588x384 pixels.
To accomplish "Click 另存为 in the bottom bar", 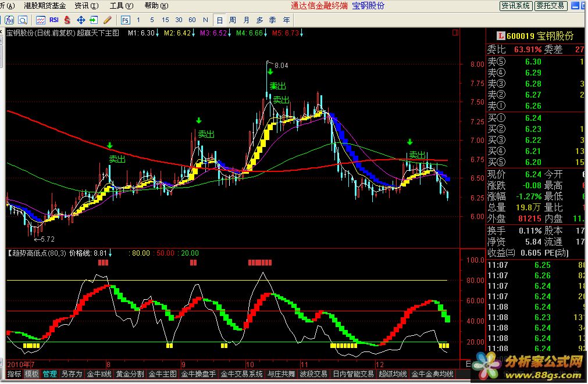I will pyautogui.click(x=72, y=374).
